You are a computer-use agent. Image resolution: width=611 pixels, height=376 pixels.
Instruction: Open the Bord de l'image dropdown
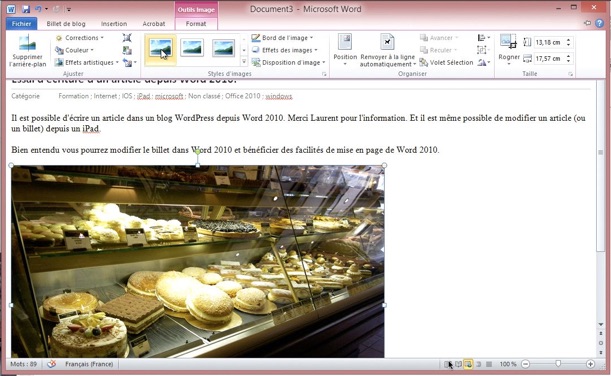tap(283, 38)
